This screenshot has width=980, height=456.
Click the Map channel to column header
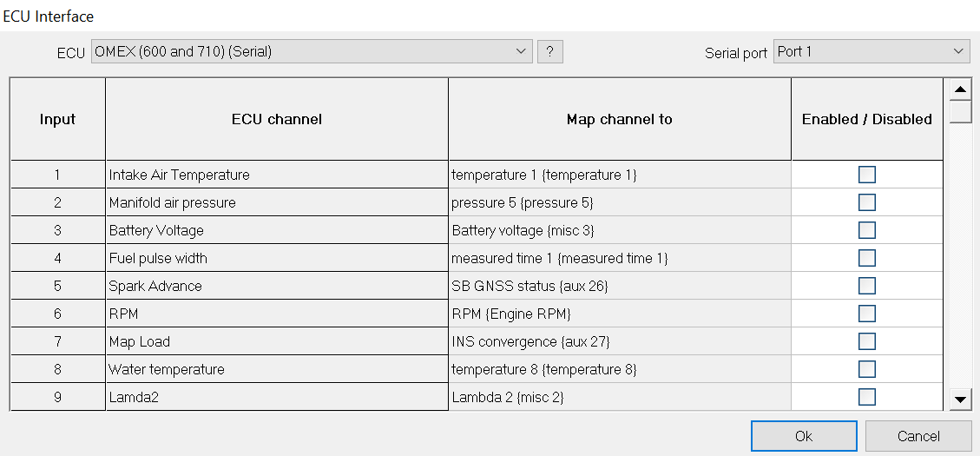point(619,120)
